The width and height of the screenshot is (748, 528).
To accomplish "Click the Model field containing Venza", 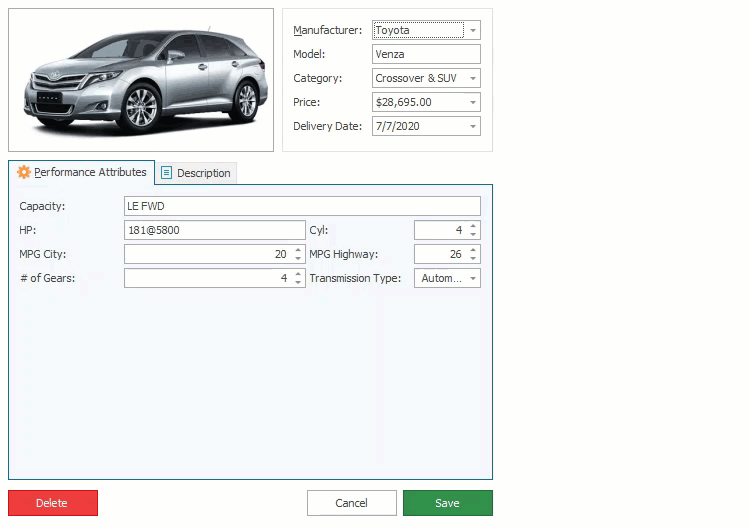I will pyautogui.click(x=426, y=54).
